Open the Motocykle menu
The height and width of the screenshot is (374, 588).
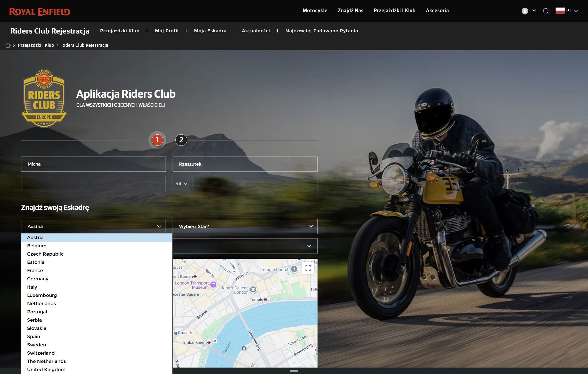pyautogui.click(x=315, y=11)
